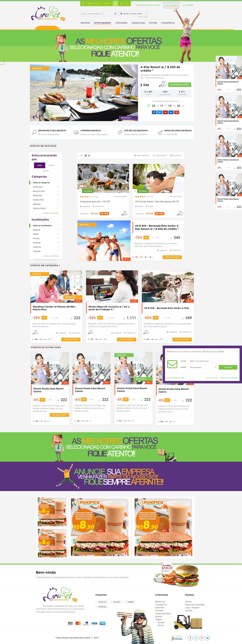Share featured resort deal on LinkedIn
The image size is (242, 644).
[171, 112]
